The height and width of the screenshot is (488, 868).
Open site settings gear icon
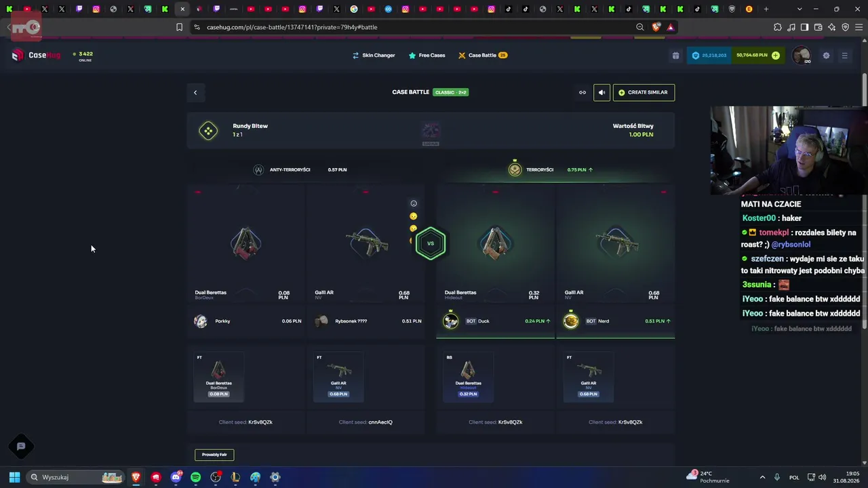pos(826,56)
